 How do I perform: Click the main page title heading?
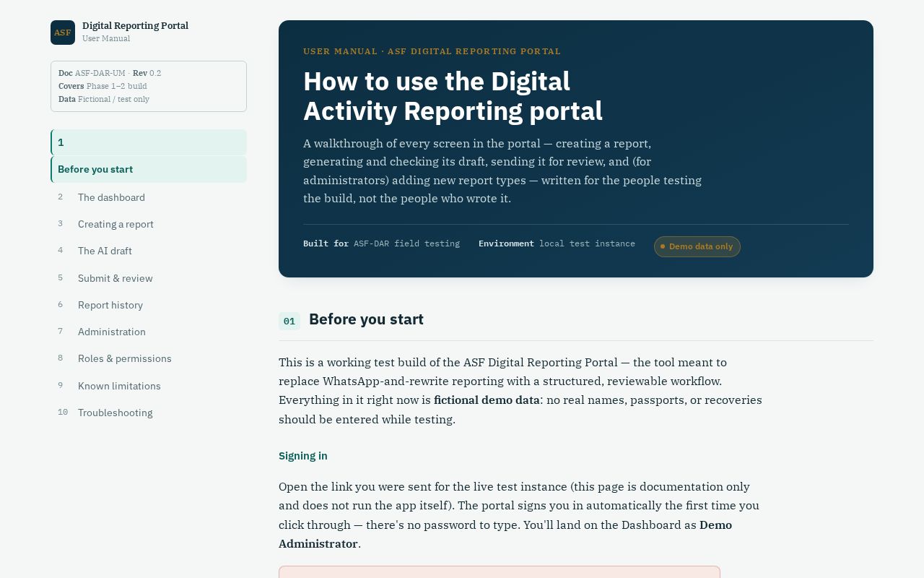pos(453,96)
